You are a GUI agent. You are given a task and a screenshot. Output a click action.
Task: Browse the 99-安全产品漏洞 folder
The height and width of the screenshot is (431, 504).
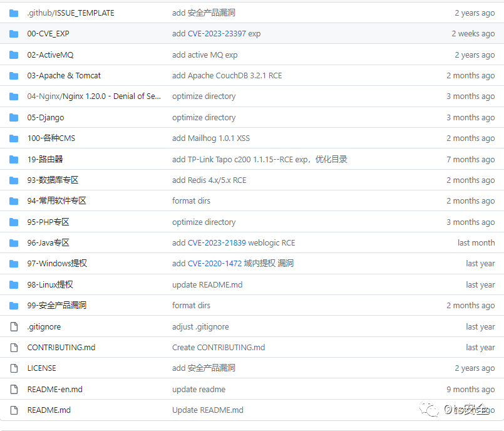[x=56, y=305]
